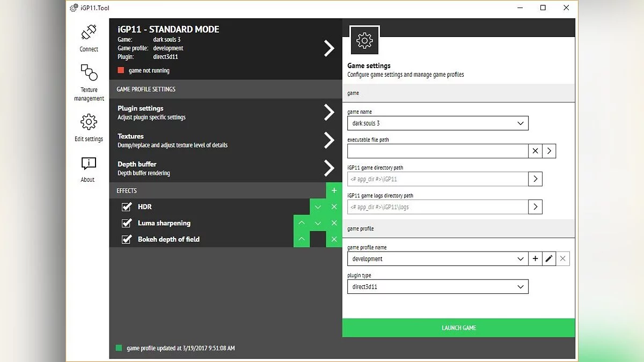644x362 pixels.
Task: Clear the executable file path
Action: click(535, 151)
